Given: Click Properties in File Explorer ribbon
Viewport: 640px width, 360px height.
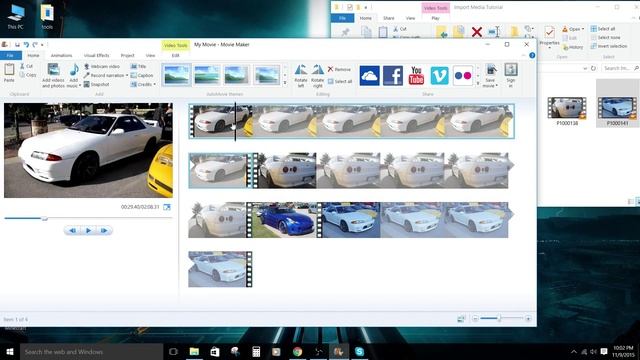Looking at the screenshot, I should [549, 37].
